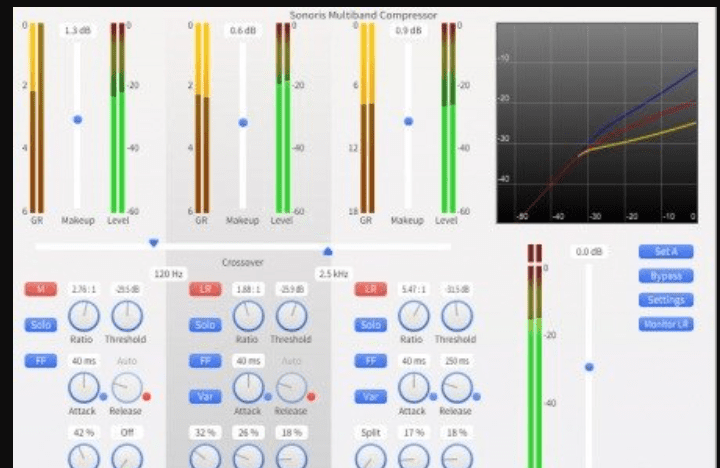Click the Set A button
This screenshot has width=720, height=468.
[666, 252]
